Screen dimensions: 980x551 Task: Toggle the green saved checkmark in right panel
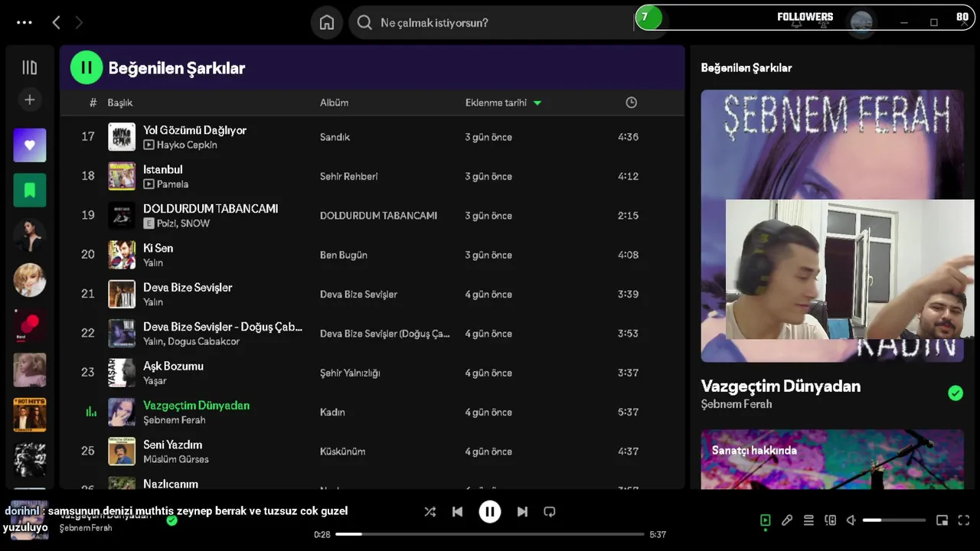coord(955,393)
